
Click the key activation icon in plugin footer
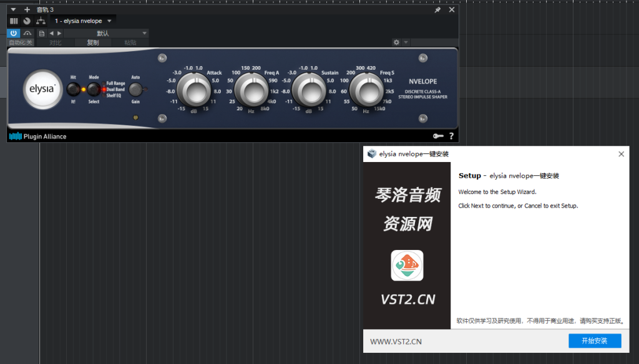(x=437, y=136)
